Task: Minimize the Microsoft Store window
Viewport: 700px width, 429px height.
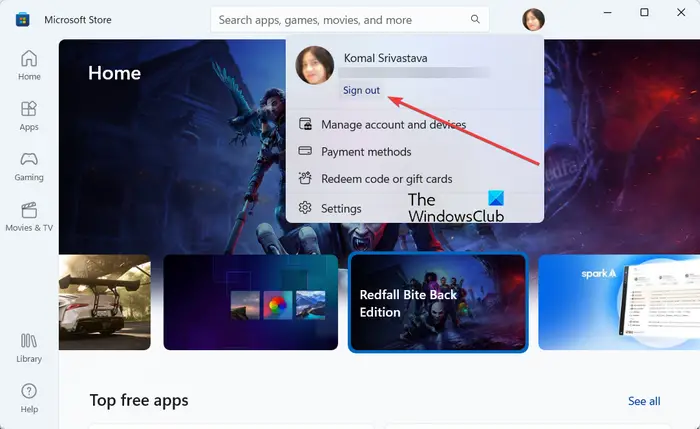Action: 607,12
